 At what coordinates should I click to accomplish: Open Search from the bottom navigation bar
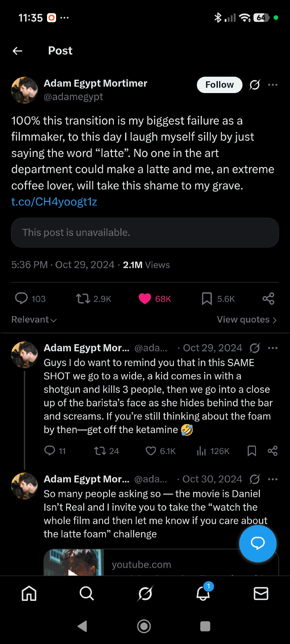tap(87, 593)
